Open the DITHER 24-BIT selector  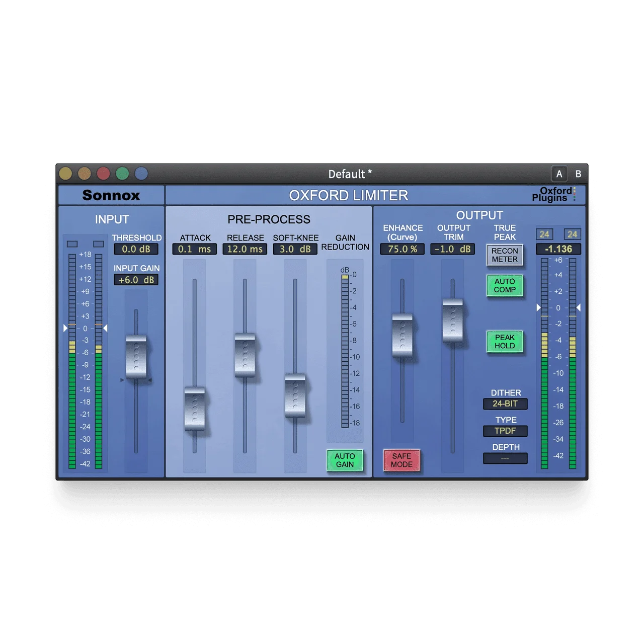506,404
